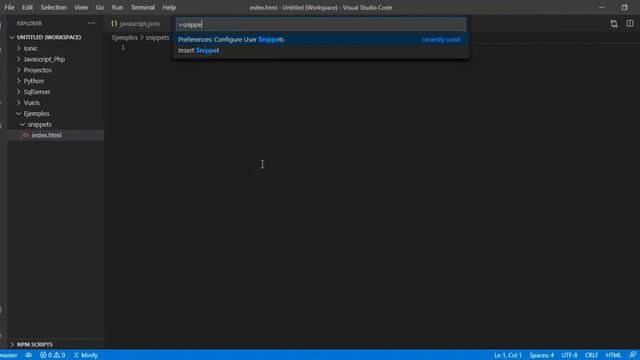Screen dimensions: 640x360
Task: Open the compare changes editor icon
Action: pyautogui.click(x=614, y=24)
